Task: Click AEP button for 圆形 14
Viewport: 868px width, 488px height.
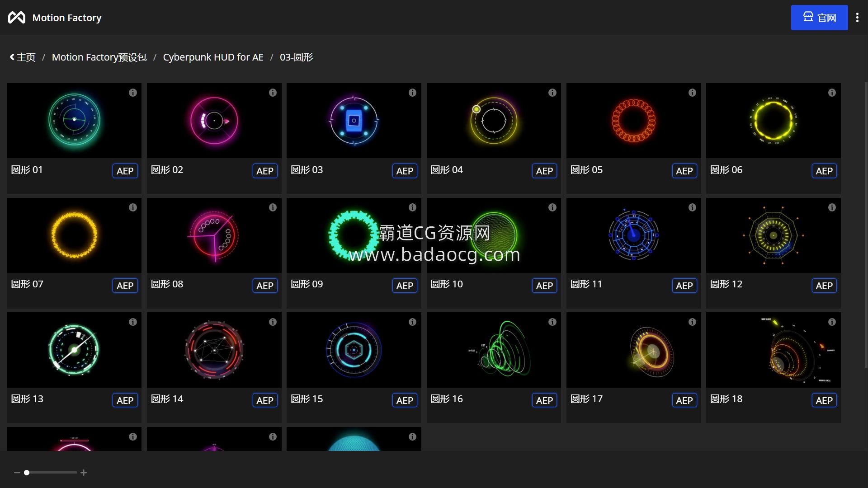Action: coord(265,400)
